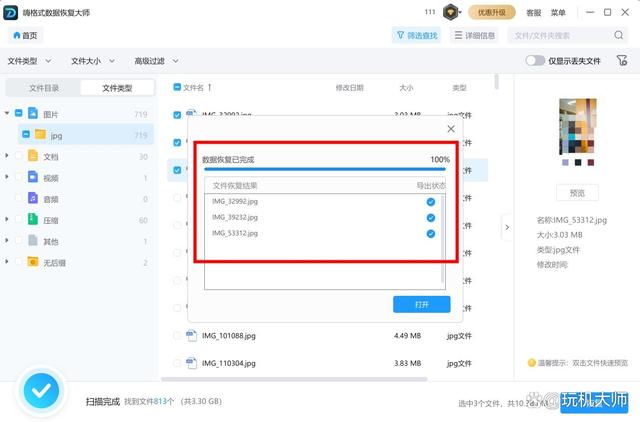Click the 其他 file icon
This screenshot has width=640, height=422.
33,240
